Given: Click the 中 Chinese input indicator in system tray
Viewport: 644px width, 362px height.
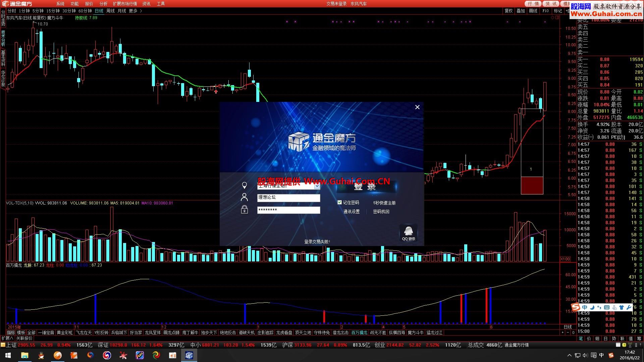Looking at the screenshot, I should (601, 355).
